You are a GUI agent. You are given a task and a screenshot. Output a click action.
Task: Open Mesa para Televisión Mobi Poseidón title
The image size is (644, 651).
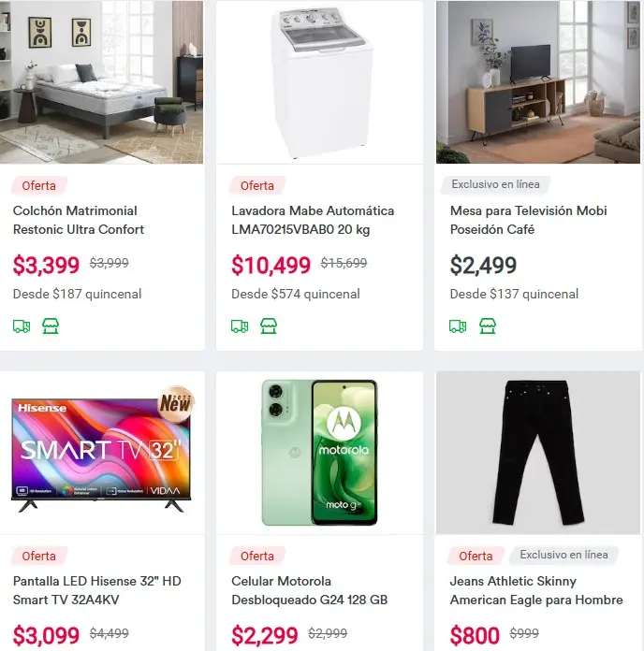529,220
